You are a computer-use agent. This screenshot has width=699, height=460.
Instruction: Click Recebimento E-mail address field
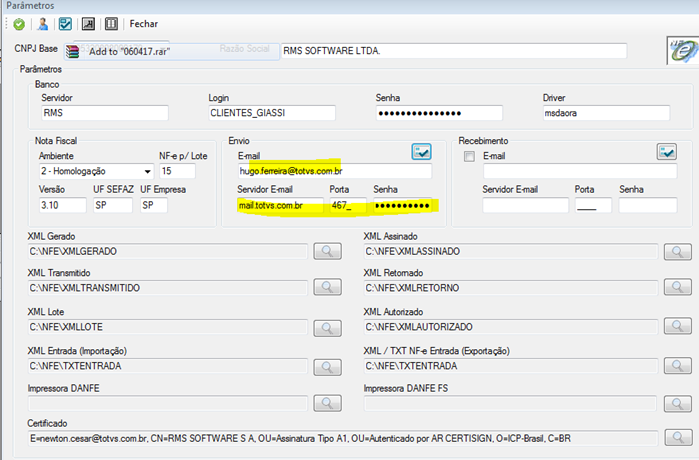pyautogui.click(x=580, y=171)
